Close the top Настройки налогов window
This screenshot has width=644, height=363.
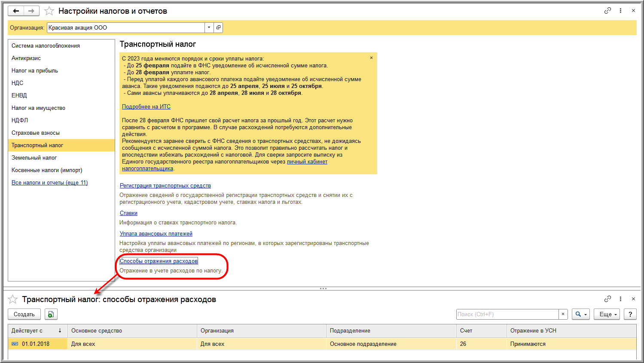pos(633,11)
